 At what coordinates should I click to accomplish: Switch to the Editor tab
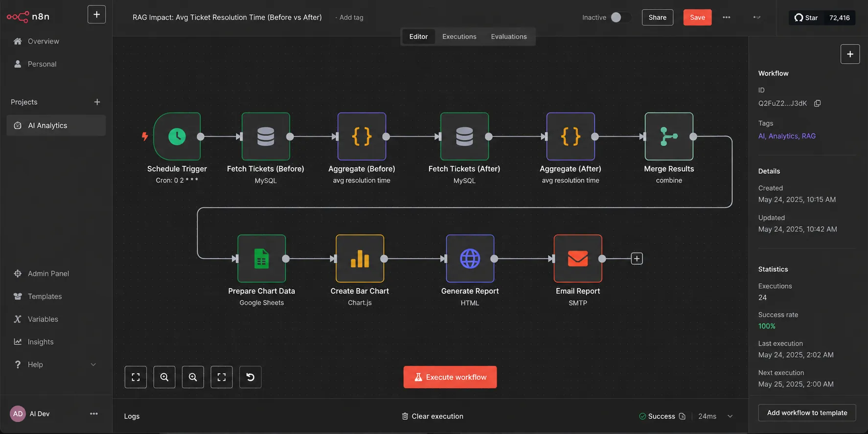[x=418, y=37]
